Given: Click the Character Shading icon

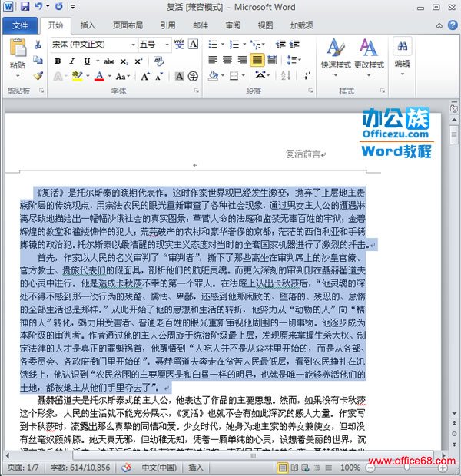Looking at the screenshot, I should [x=179, y=76].
